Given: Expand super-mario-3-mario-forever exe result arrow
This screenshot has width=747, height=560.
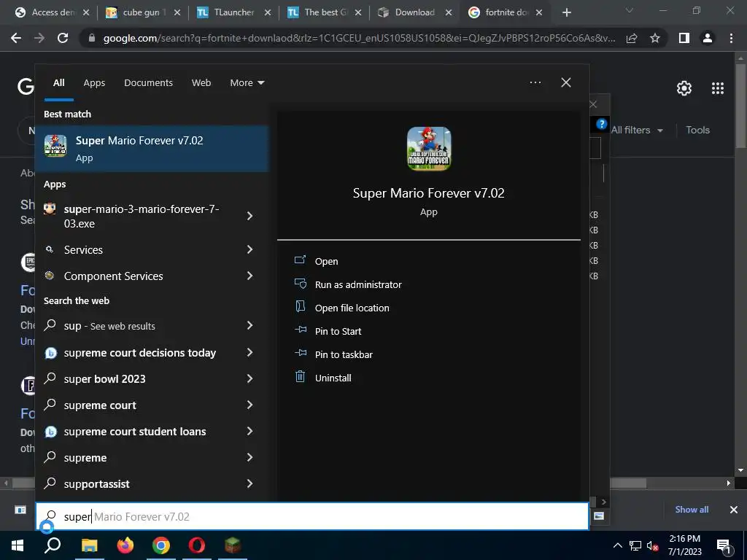Looking at the screenshot, I should [x=249, y=216].
